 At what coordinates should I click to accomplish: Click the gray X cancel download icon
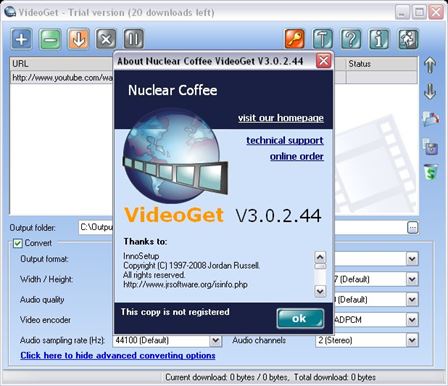(x=106, y=39)
